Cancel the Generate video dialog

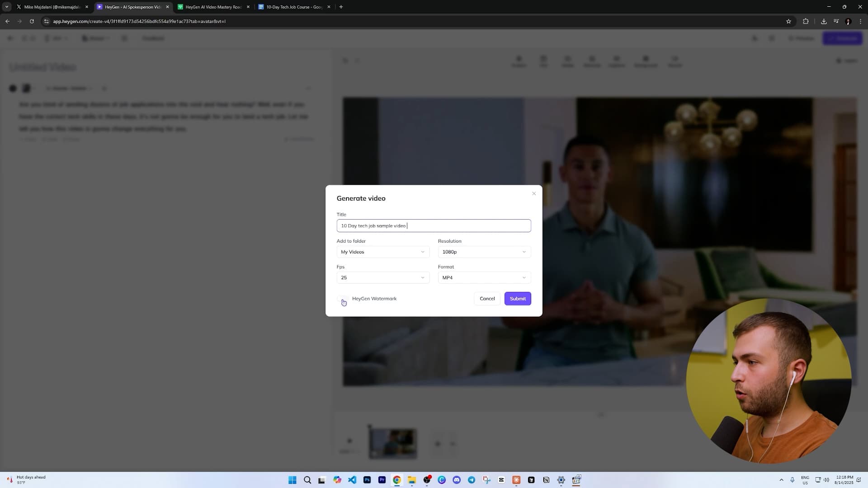(487, 298)
